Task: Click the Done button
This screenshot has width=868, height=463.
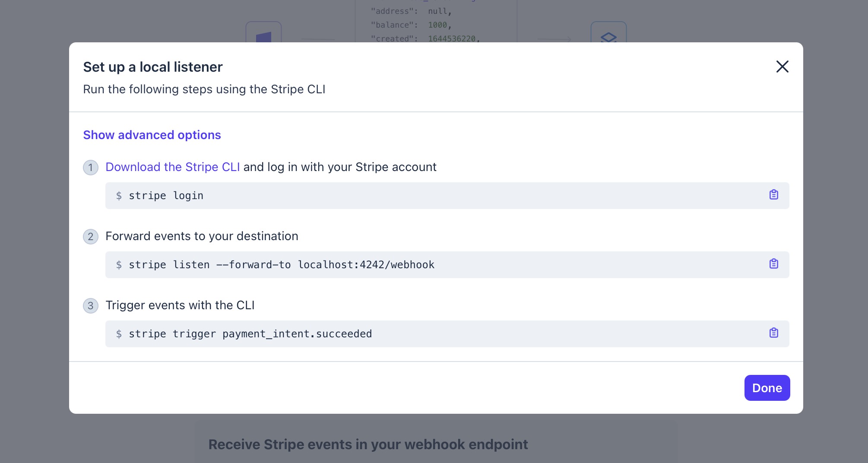Action: [767, 388]
